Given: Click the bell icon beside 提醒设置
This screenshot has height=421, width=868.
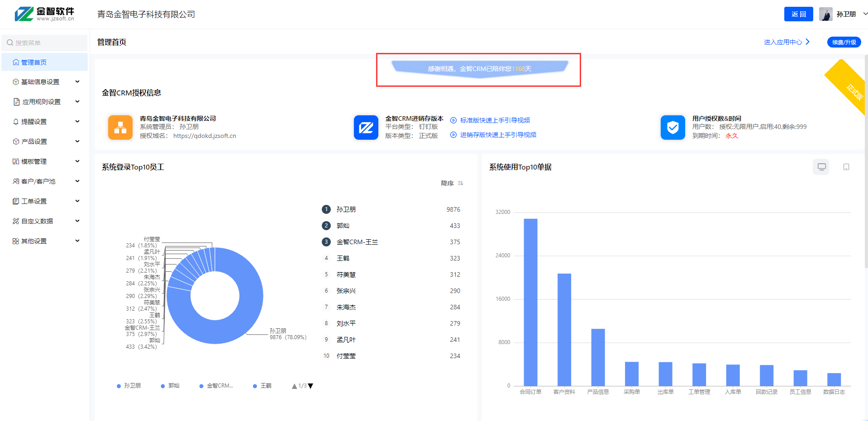Looking at the screenshot, I should tap(16, 122).
